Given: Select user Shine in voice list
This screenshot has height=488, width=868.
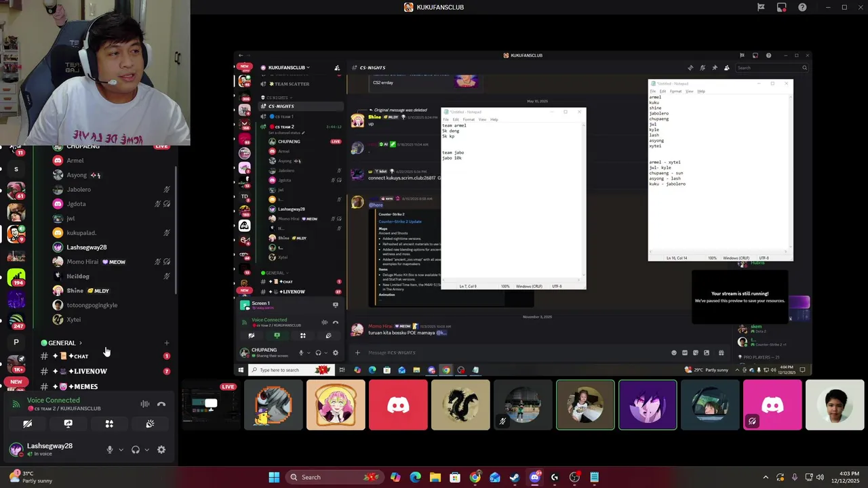Looking at the screenshot, I should pyautogui.click(x=112, y=291).
